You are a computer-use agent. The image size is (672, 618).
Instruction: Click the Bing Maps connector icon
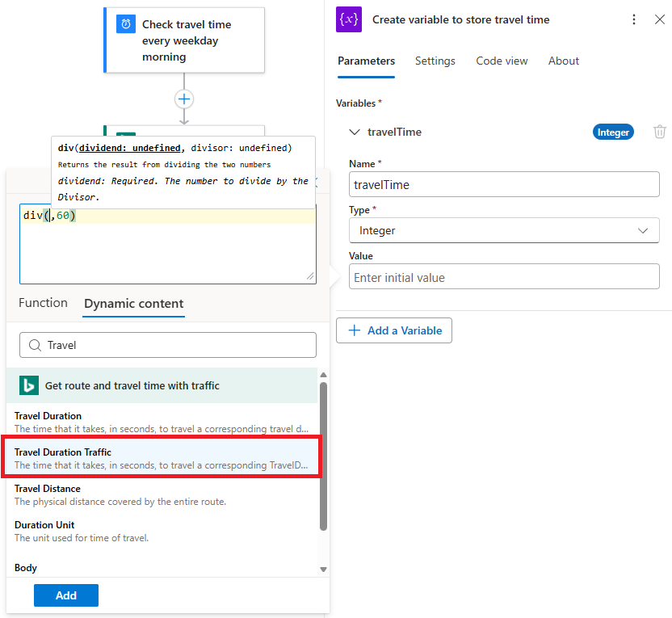coord(29,385)
